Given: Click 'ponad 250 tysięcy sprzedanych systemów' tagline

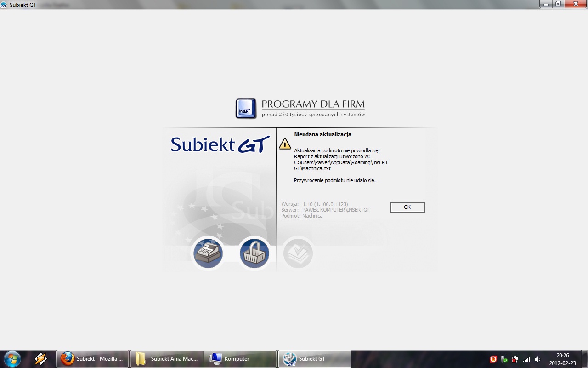Looking at the screenshot, I should (x=313, y=115).
